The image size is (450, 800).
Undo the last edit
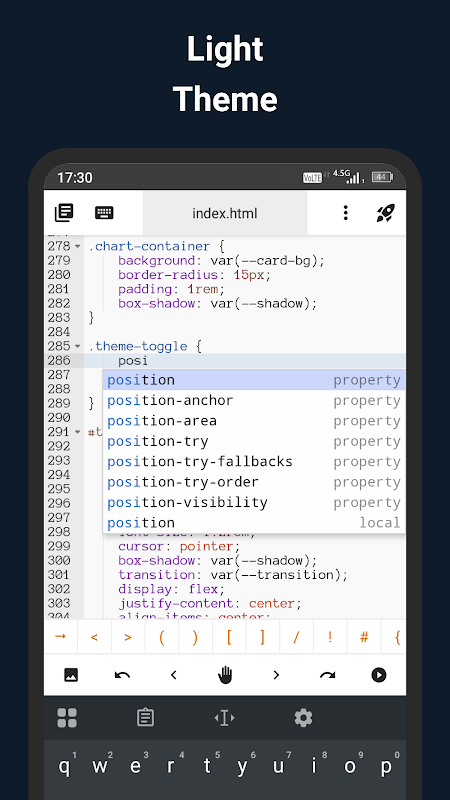click(x=122, y=675)
